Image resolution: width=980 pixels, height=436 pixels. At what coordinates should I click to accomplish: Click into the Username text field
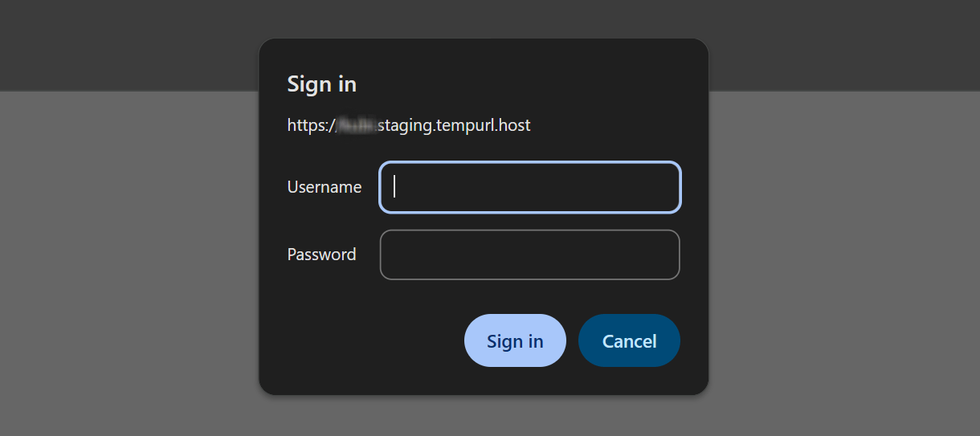530,187
